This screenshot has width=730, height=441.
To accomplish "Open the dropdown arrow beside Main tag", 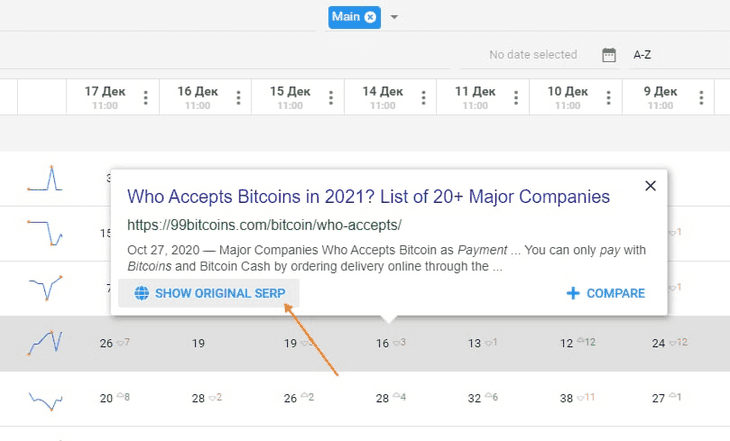I will click(395, 17).
